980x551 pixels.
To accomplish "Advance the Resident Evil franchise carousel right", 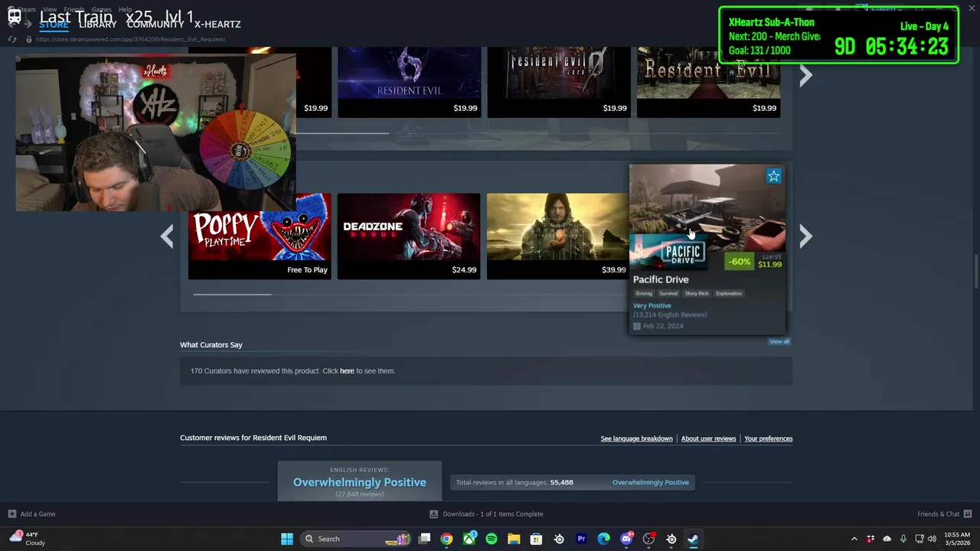I will click(x=805, y=75).
